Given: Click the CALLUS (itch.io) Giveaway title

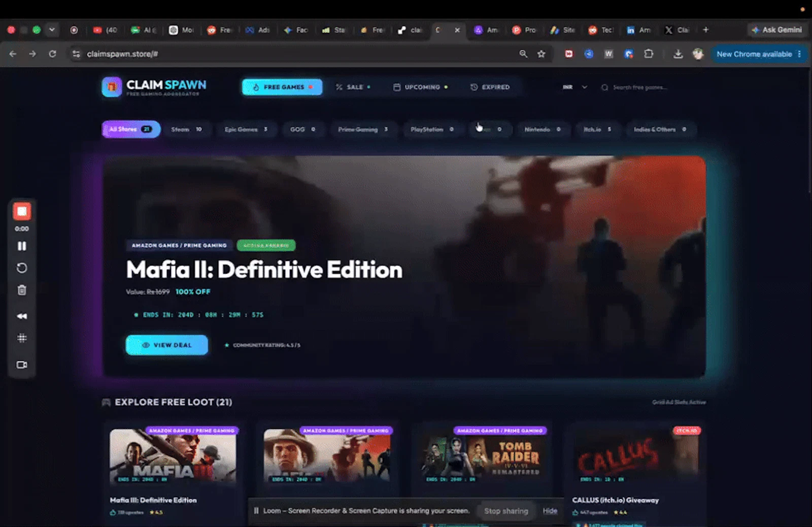Looking at the screenshot, I should point(616,500).
